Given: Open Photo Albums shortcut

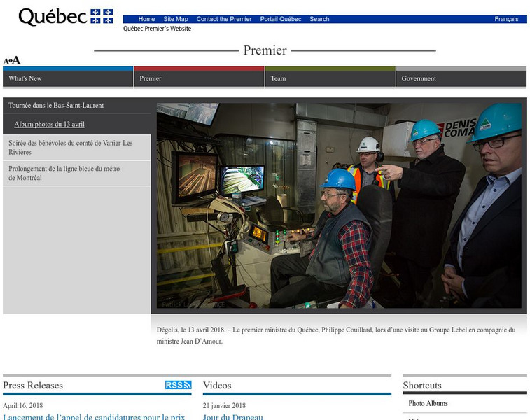Looking at the screenshot, I should click(x=428, y=403).
